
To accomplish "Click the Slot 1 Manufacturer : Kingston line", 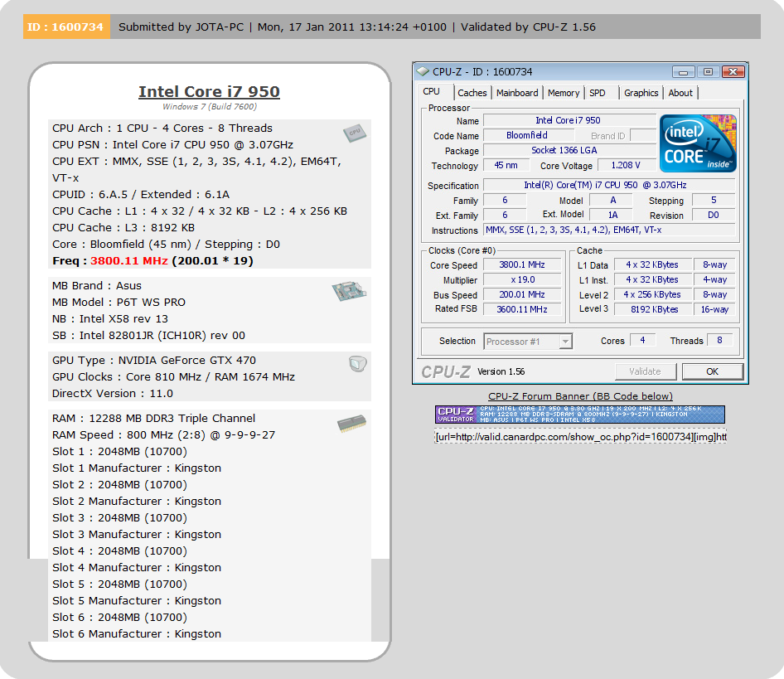I will [137, 468].
